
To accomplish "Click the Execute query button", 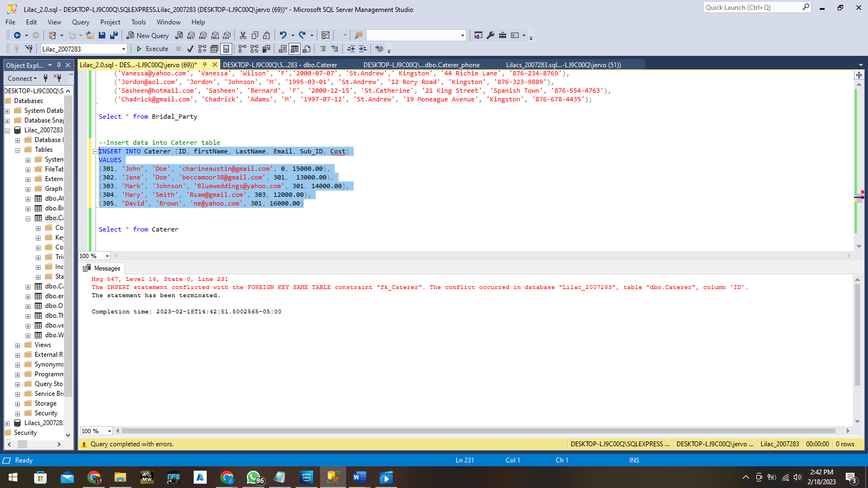I will [x=152, y=49].
